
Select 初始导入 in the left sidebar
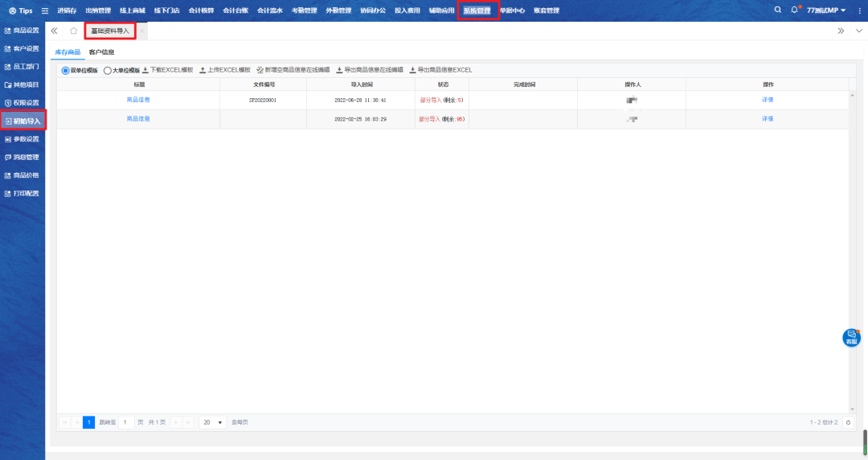tap(23, 121)
